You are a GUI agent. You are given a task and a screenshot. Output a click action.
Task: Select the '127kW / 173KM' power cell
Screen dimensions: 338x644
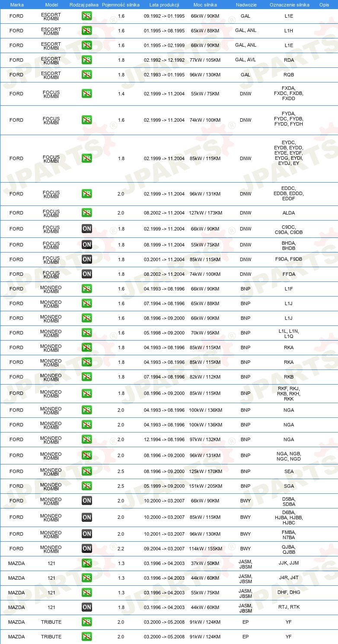point(206,213)
